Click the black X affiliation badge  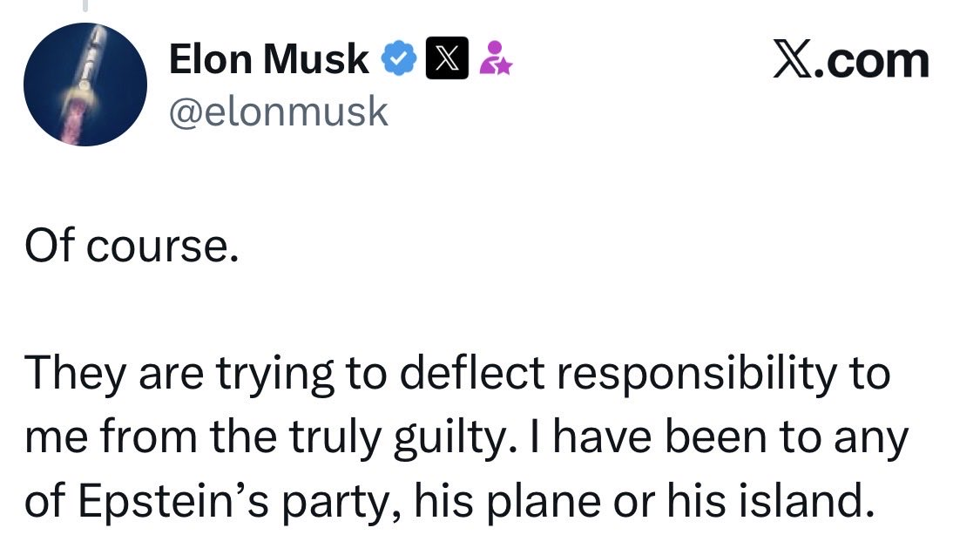point(447,58)
